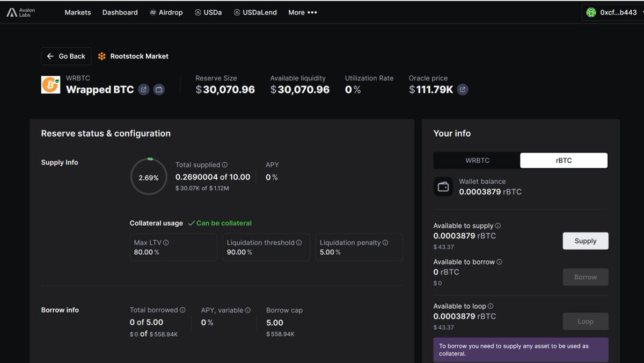
Task: Click info icon next to Total supplied
Action: click(225, 165)
